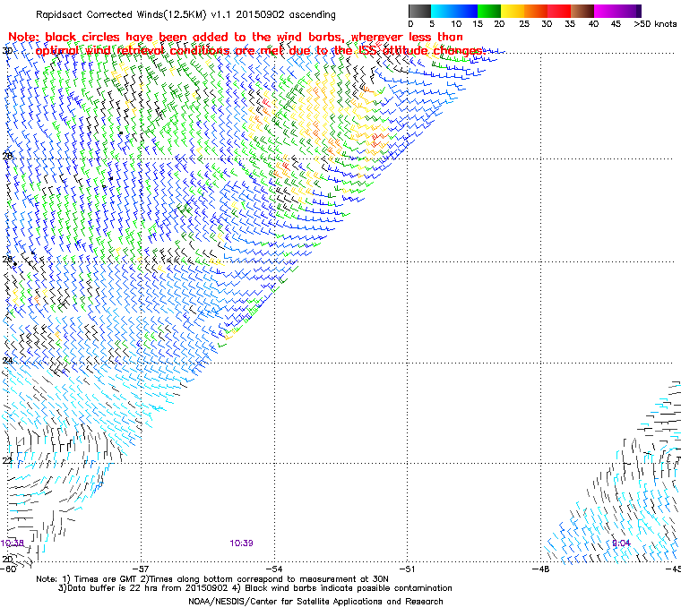Click the -57 longitude axis label
This screenshot has width=681, height=616.
[x=141, y=569]
